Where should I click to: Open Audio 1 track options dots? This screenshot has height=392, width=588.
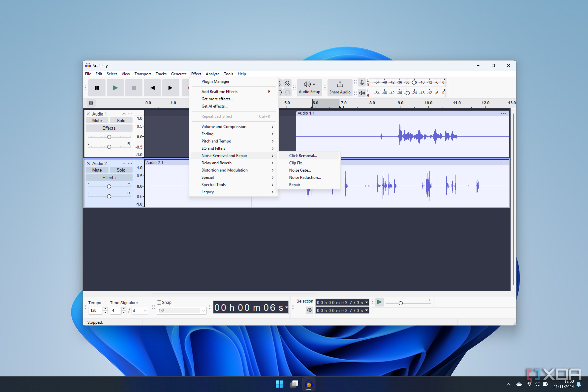tap(130, 114)
